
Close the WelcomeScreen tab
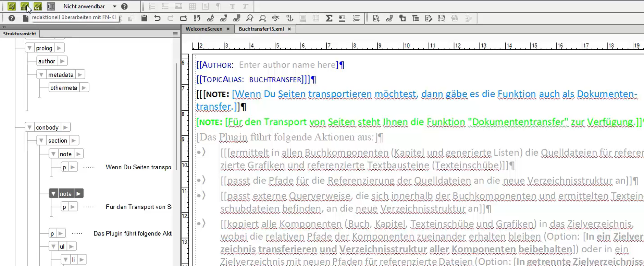pos(228,29)
